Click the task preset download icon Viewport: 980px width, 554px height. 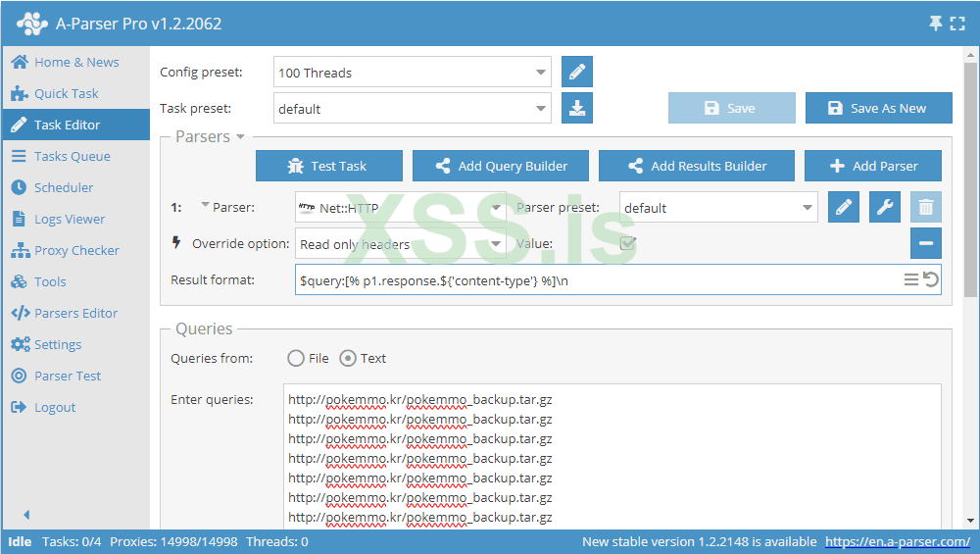(577, 108)
